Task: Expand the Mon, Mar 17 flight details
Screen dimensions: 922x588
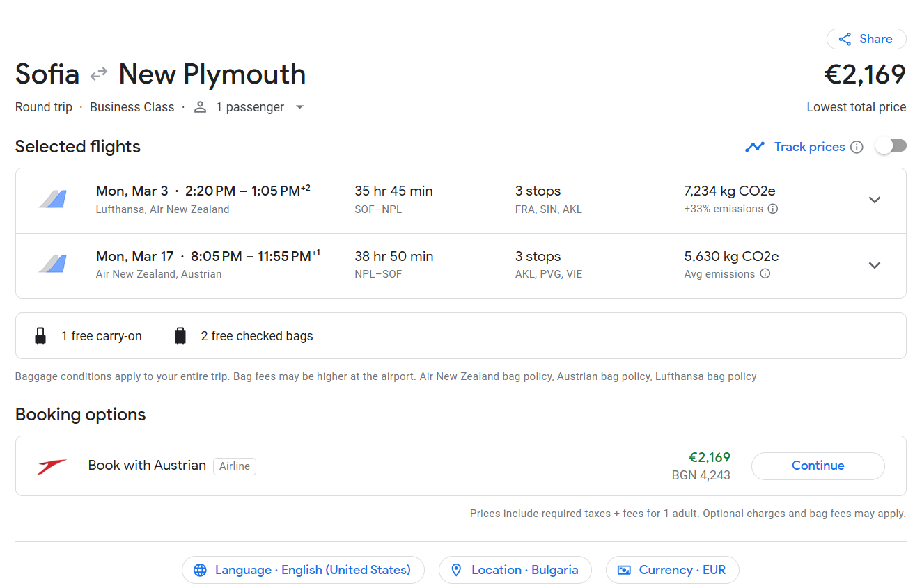Action: click(x=875, y=265)
